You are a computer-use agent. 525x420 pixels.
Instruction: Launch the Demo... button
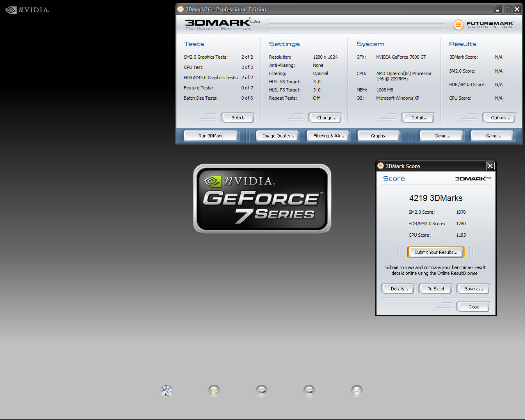coord(442,136)
